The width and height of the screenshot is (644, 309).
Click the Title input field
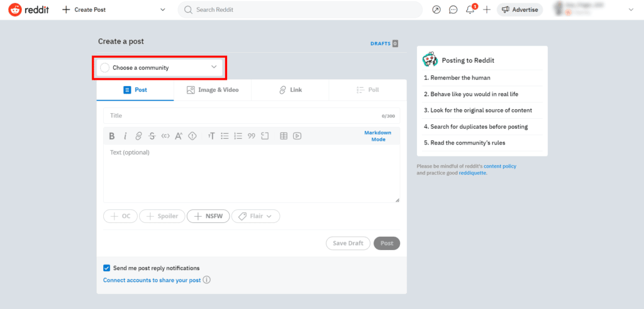coord(242,116)
